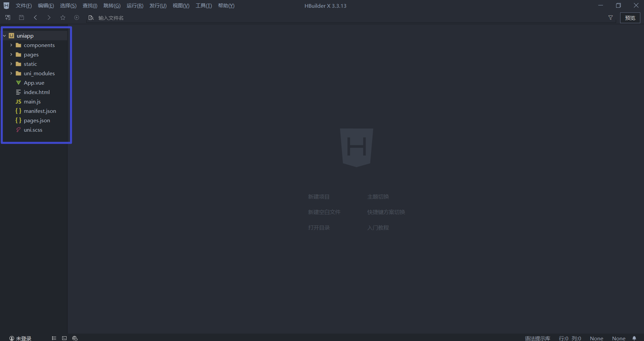Viewport: 644px width, 341px height.
Task: Open the 查找(I) menu
Action: click(90, 6)
